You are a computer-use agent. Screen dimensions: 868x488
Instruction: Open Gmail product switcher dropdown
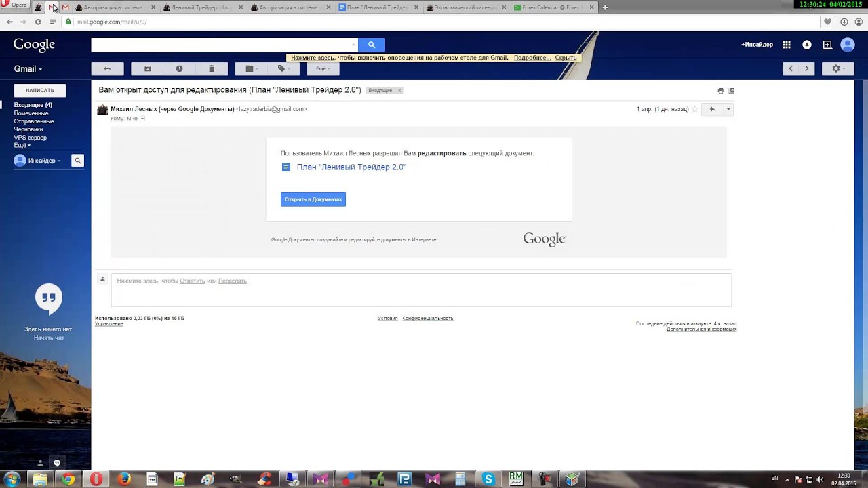tap(28, 69)
